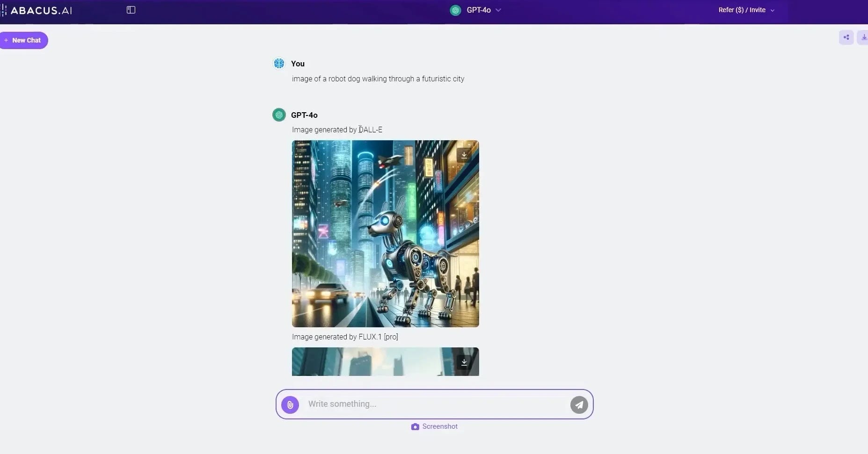868x454 pixels.
Task: Click the share chat icon
Action: point(846,37)
